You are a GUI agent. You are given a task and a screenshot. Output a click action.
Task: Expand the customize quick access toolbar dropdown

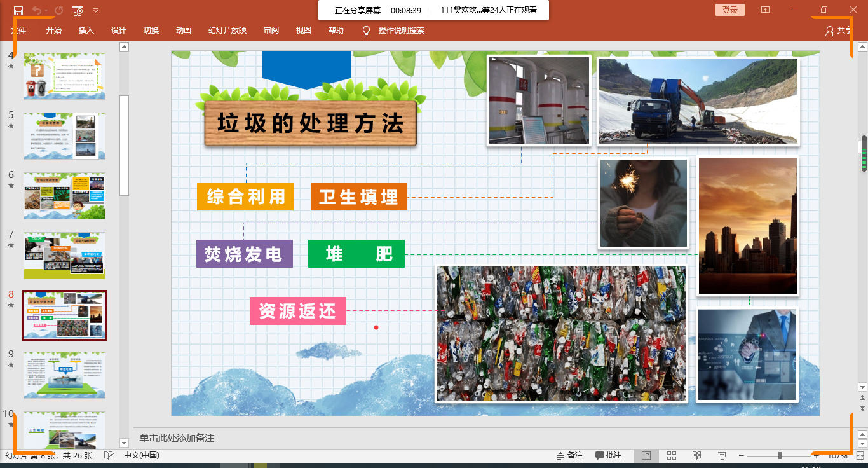[96, 10]
